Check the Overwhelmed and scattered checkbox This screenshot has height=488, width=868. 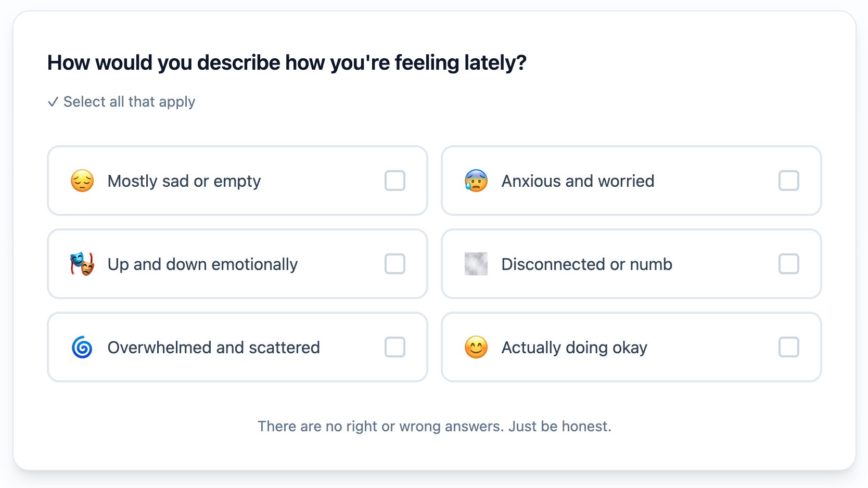(x=395, y=347)
